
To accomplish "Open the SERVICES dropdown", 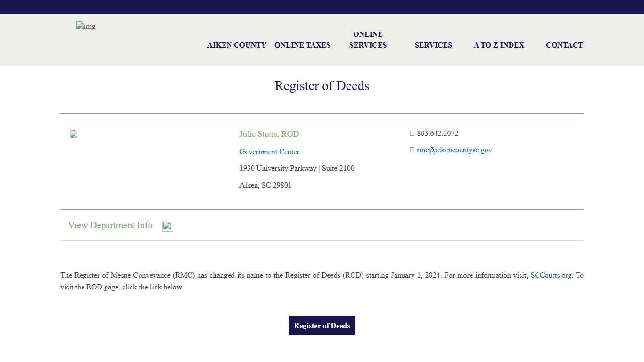I will tap(433, 45).
